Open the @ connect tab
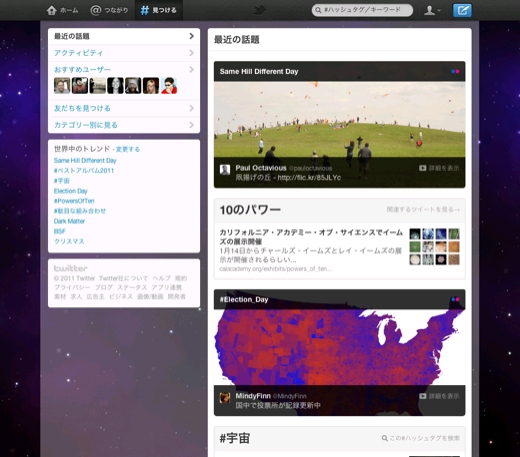 click(109, 10)
